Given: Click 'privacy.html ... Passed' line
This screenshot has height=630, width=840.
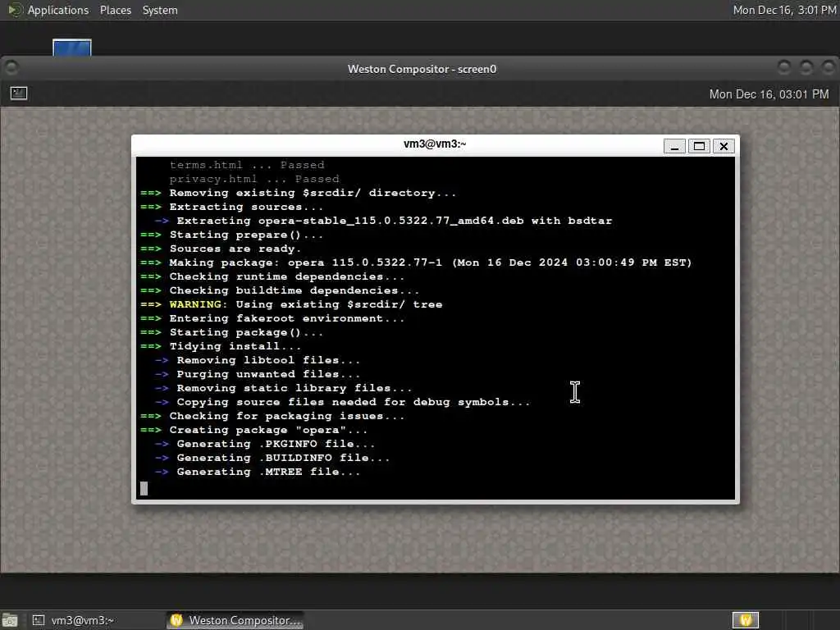Looking at the screenshot, I should (254, 179).
